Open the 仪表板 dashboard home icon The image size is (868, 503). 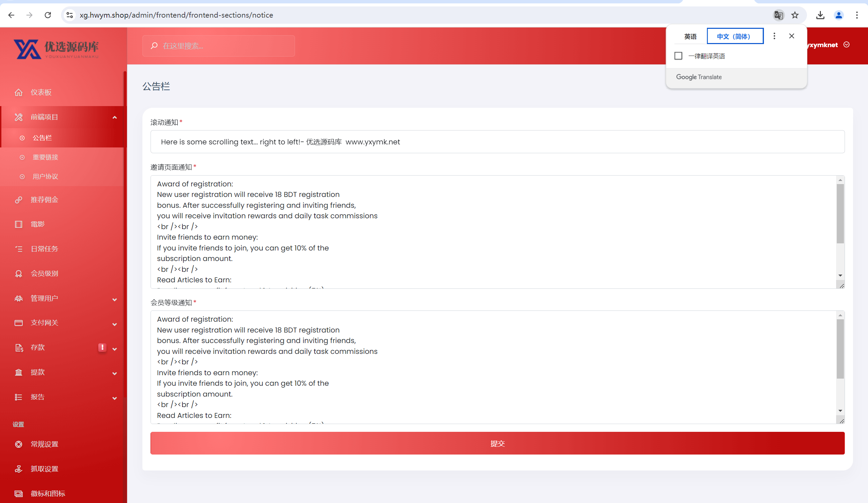pyautogui.click(x=19, y=92)
